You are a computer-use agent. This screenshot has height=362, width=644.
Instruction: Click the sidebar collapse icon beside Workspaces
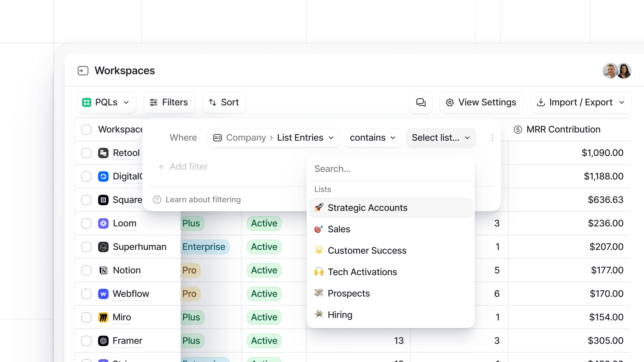point(83,71)
